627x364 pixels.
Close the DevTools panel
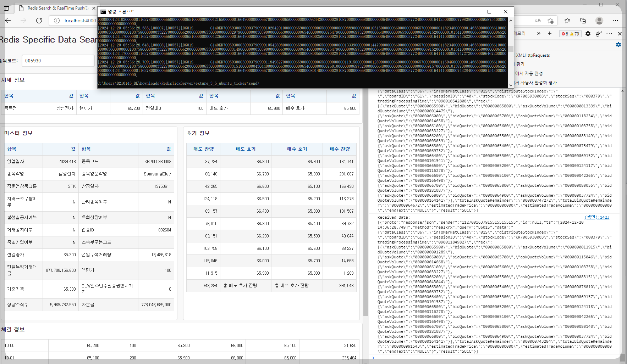pos(620,34)
